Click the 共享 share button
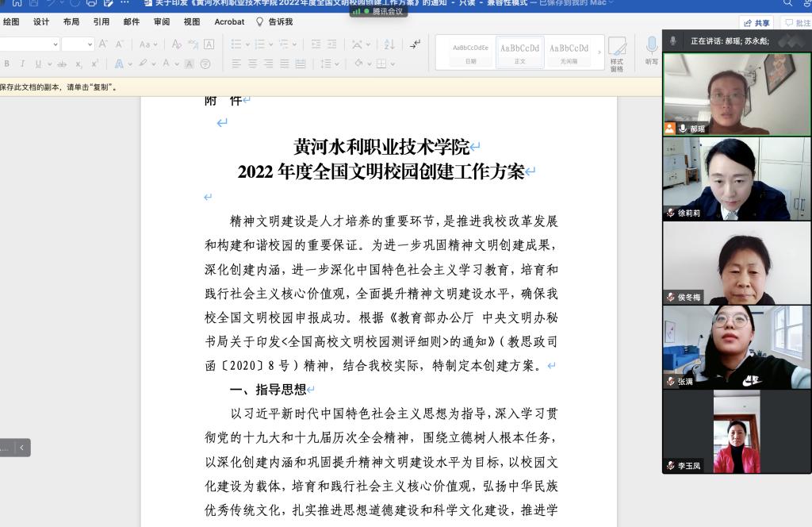Image resolution: width=812 pixels, height=527 pixels. [756, 23]
